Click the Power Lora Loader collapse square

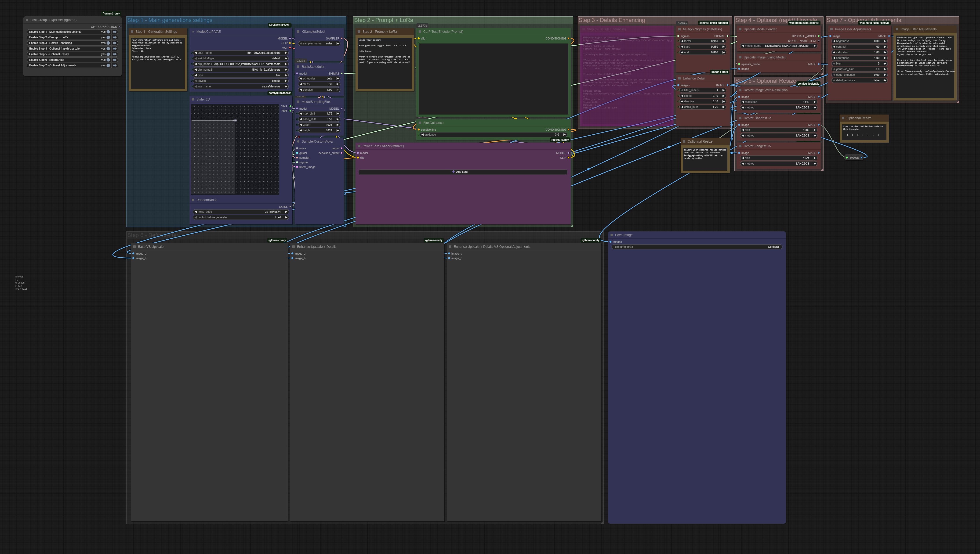click(x=359, y=146)
